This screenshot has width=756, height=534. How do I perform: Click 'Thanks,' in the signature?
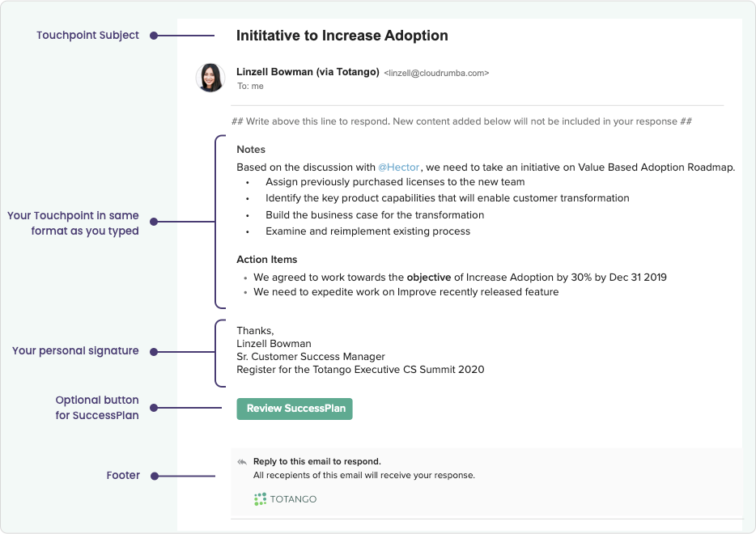[255, 331]
